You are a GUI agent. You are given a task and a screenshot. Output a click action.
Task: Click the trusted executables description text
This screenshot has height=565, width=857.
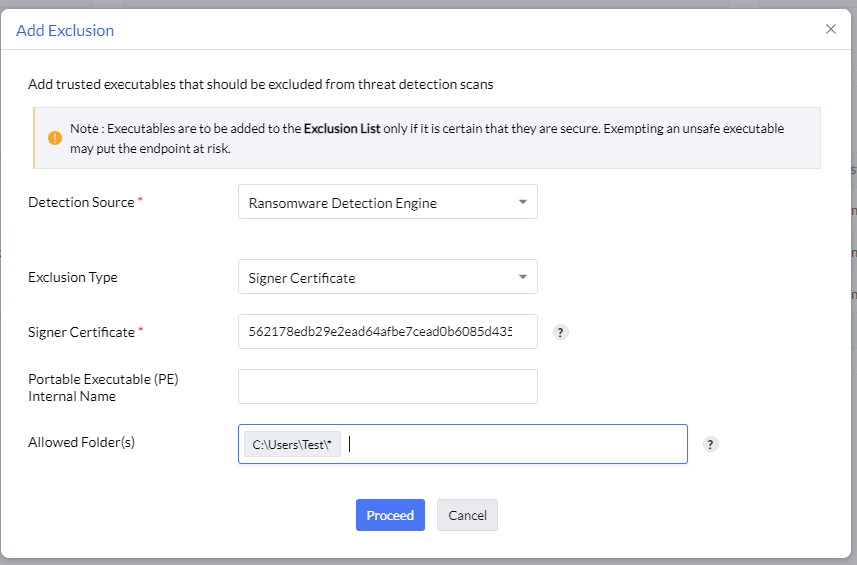260,84
